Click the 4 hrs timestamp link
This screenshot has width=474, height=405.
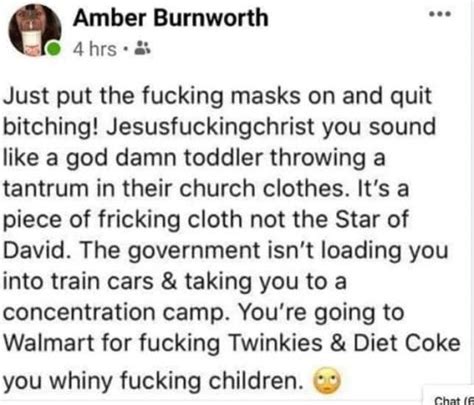pyautogui.click(x=95, y=49)
